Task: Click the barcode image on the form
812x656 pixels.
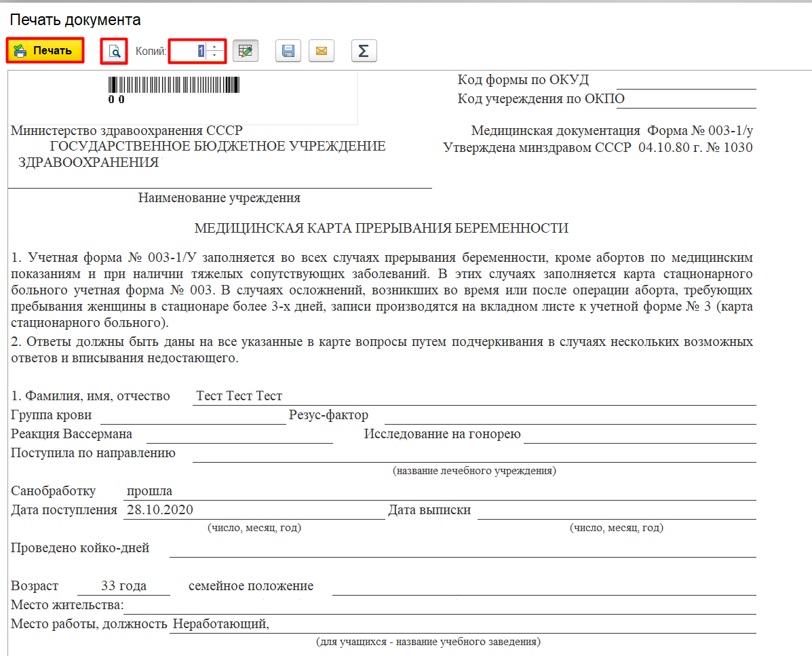Action: [x=173, y=85]
